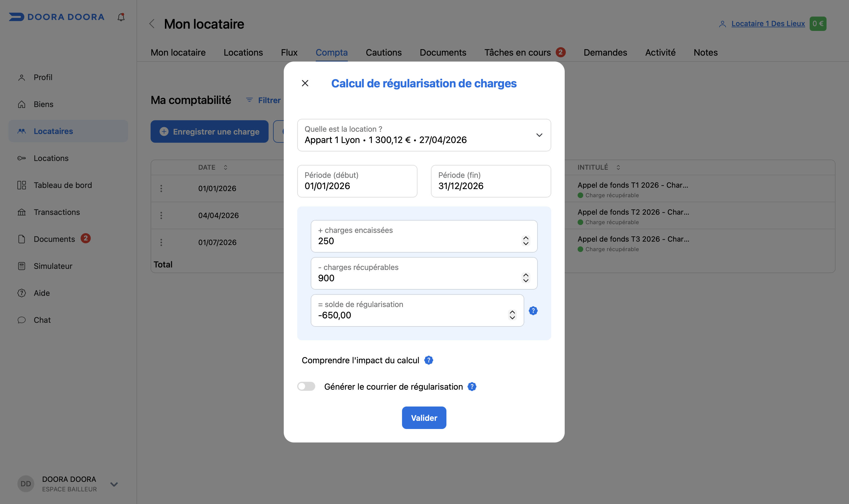Image resolution: width=849 pixels, height=504 pixels.
Task: Switch to Mon locataire tab
Action: pyautogui.click(x=178, y=53)
